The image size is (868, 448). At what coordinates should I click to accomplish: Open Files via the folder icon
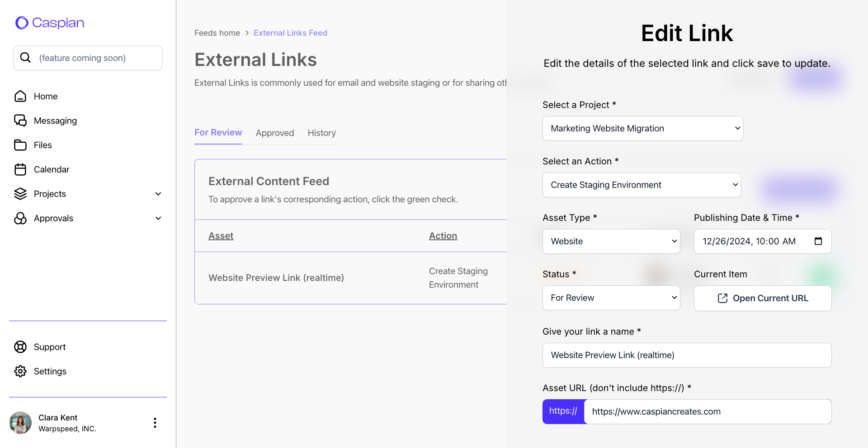coord(20,145)
